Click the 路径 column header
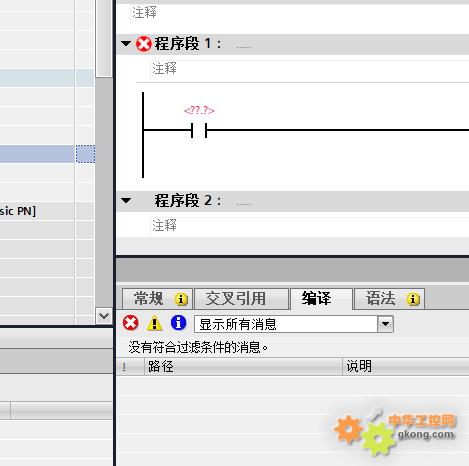Image resolution: width=469 pixels, height=466 pixels. [x=243, y=366]
